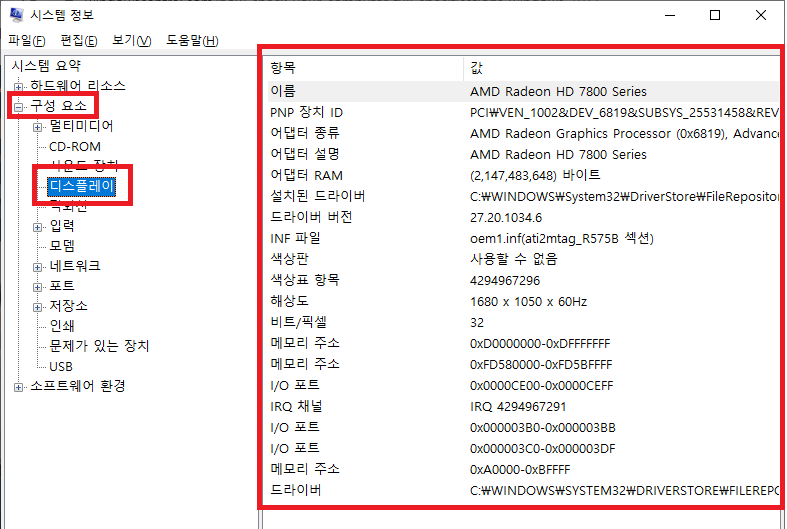Image resolution: width=787 pixels, height=529 pixels.
Task: Select the 드라이버 버전 row
Action: click(x=523, y=218)
